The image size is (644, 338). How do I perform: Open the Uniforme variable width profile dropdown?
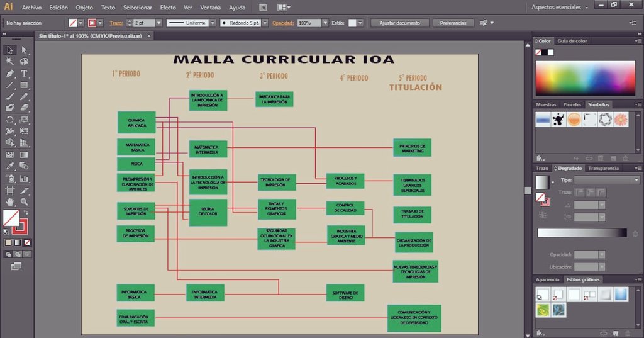[x=213, y=23]
